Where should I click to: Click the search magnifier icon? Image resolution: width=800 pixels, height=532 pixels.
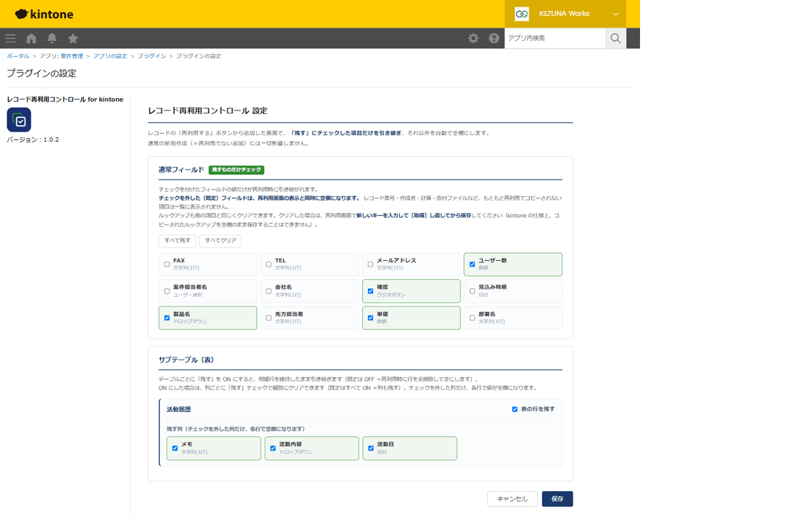(x=615, y=39)
